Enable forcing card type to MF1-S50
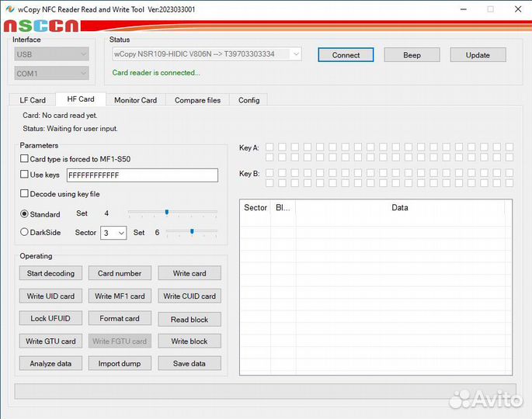 [x=24, y=159]
